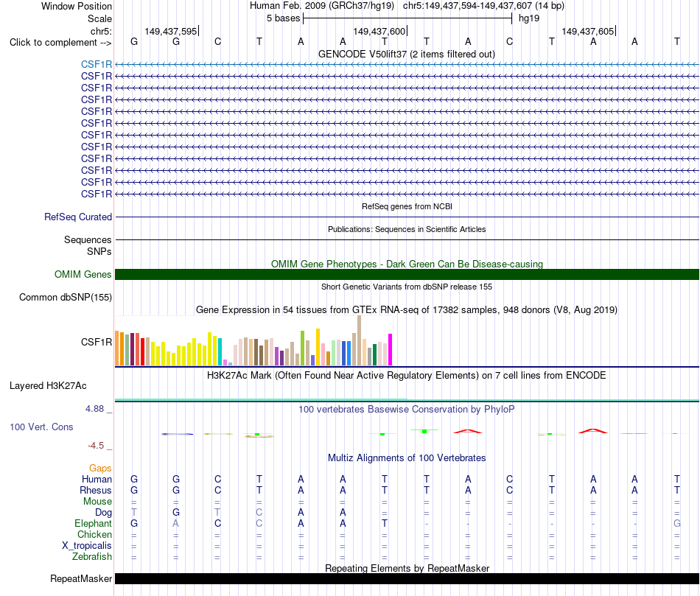Open GENCODE V50lift37 track title
This screenshot has height=596, width=700.
click(407, 54)
